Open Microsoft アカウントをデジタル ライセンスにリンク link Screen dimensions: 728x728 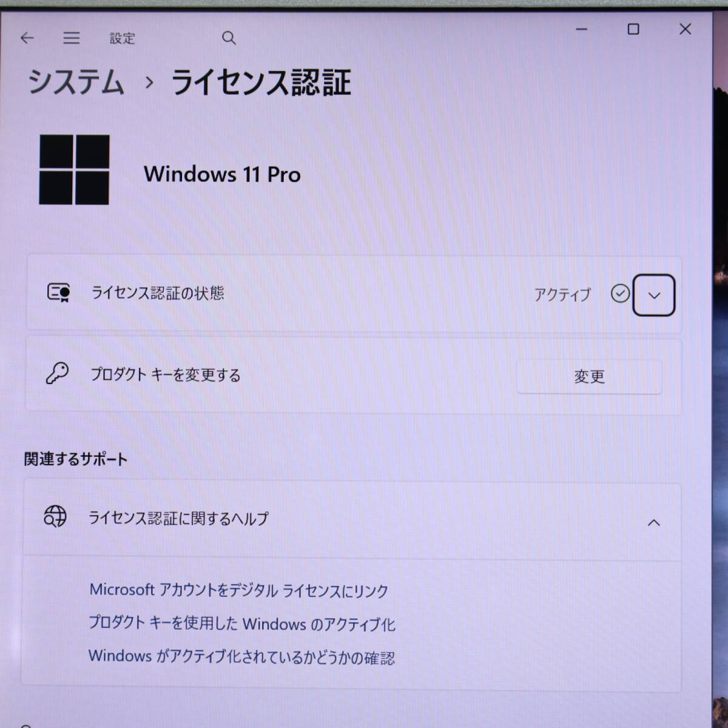(239, 590)
